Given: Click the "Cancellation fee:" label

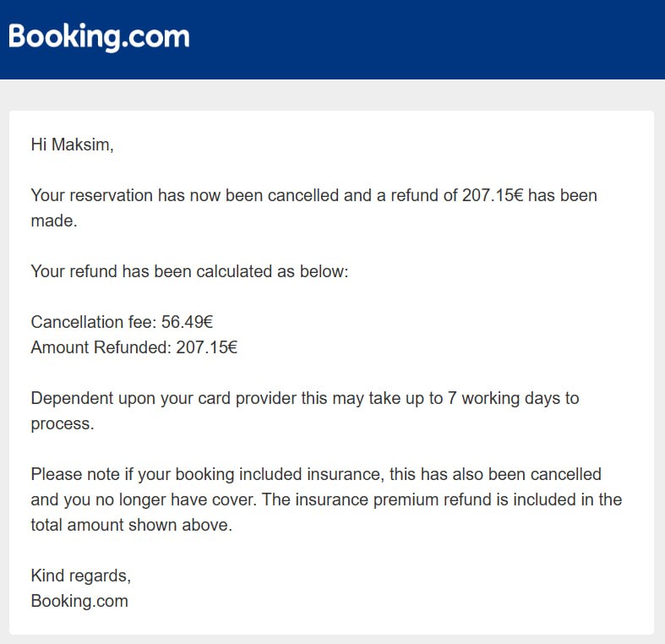Looking at the screenshot, I should [x=94, y=322].
